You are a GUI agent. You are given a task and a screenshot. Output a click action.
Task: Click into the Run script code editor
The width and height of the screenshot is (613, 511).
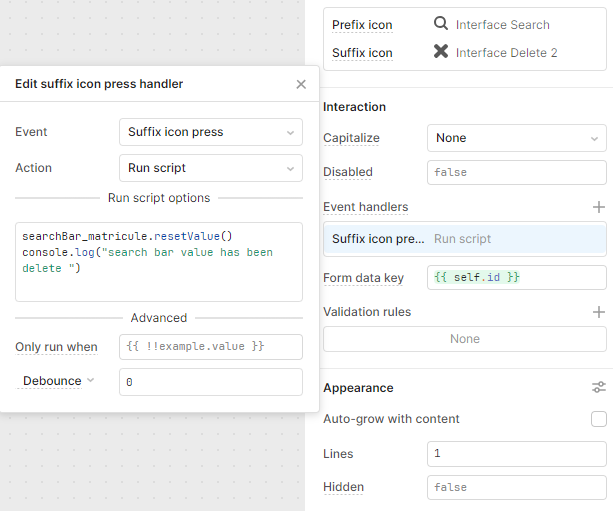pos(159,262)
